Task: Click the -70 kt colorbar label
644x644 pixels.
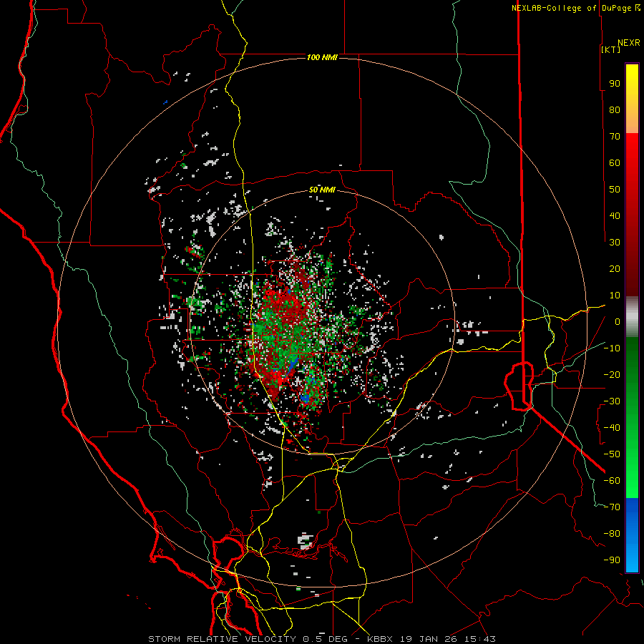Action: [612, 507]
